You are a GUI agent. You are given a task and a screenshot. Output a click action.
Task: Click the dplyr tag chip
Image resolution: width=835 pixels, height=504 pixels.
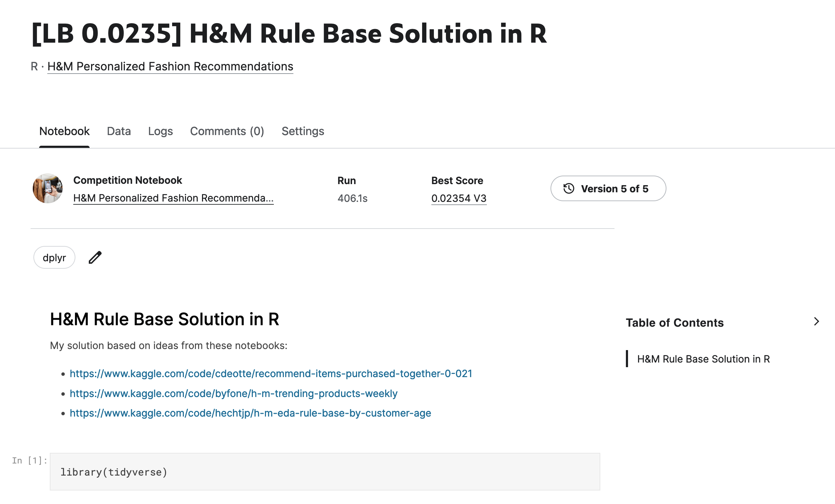(x=54, y=258)
